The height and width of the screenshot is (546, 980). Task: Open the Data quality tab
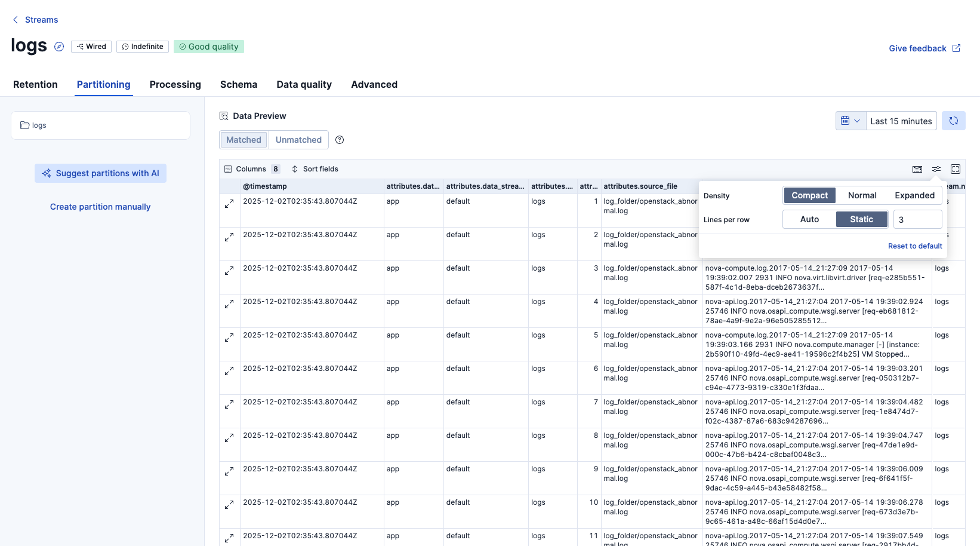[x=304, y=84]
